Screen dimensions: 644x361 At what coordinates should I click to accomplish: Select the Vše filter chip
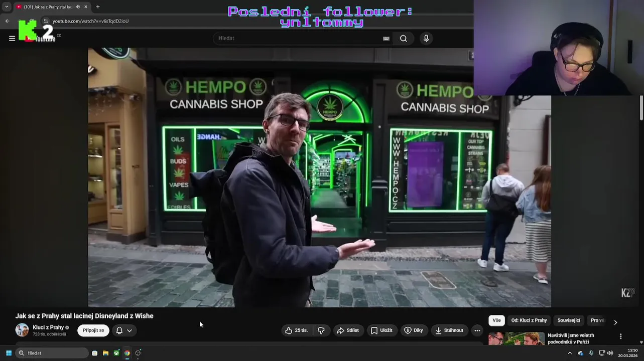(x=496, y=320)
